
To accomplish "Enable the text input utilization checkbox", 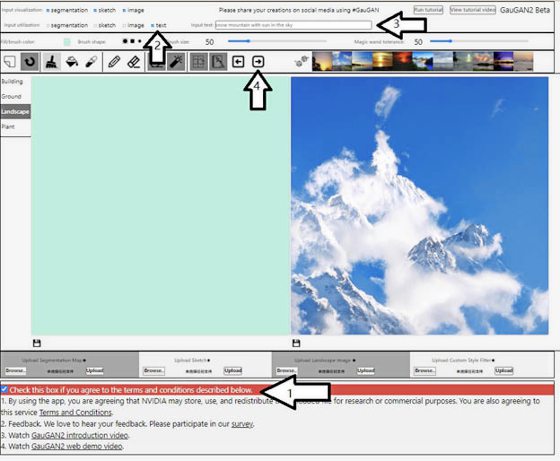I will tap(152, 25).
